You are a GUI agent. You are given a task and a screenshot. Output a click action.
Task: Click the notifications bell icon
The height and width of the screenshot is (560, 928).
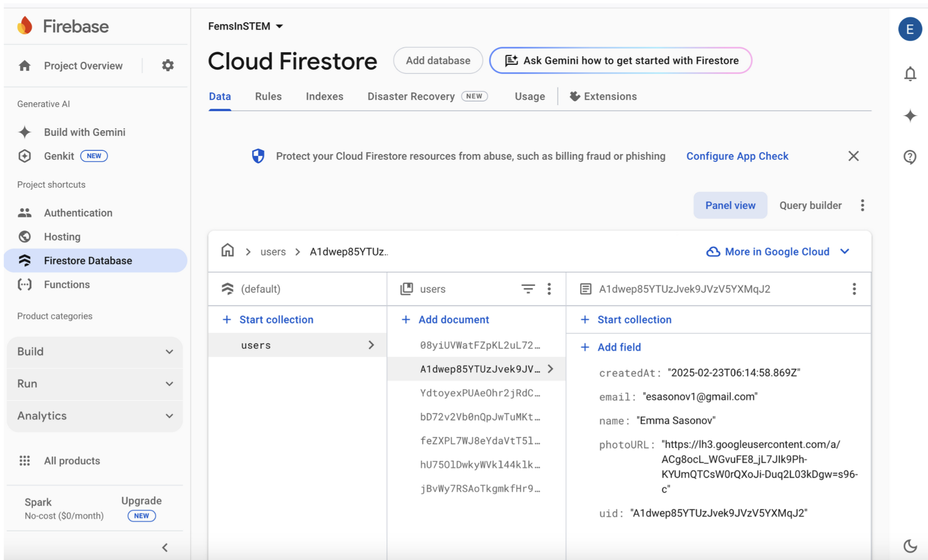click(910, 74)
